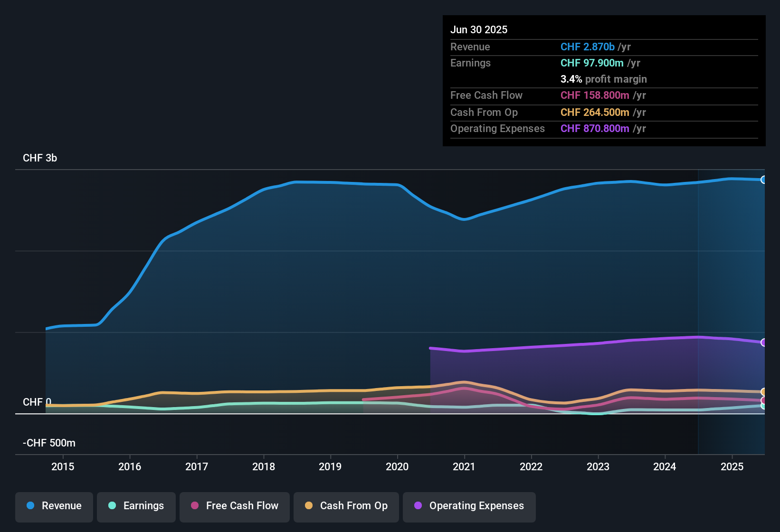Click the CHF 264.500m cash from op value
Viewport: 780px width, 532px height.
[x=595, y=112]
